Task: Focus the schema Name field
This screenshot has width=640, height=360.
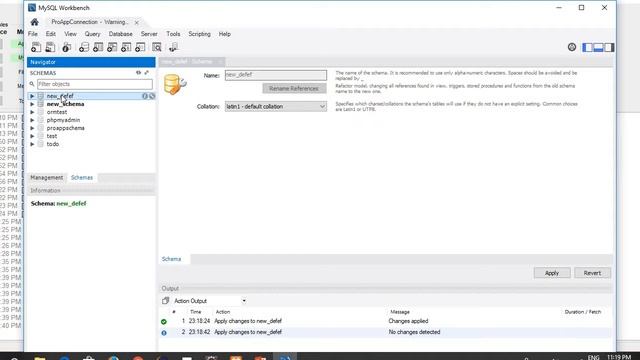Action: pyautogui.click(x=276, y=75)
